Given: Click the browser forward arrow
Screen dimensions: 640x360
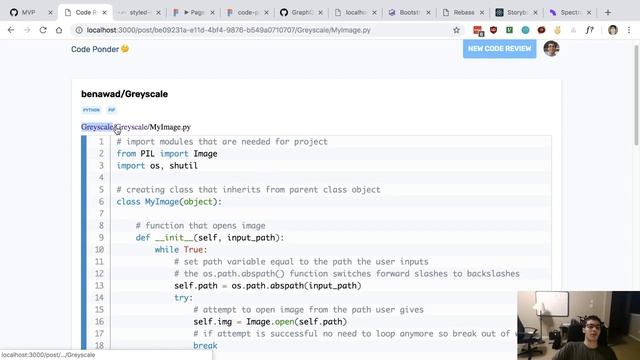Looking at the screenshot, I should click(27, 30).
